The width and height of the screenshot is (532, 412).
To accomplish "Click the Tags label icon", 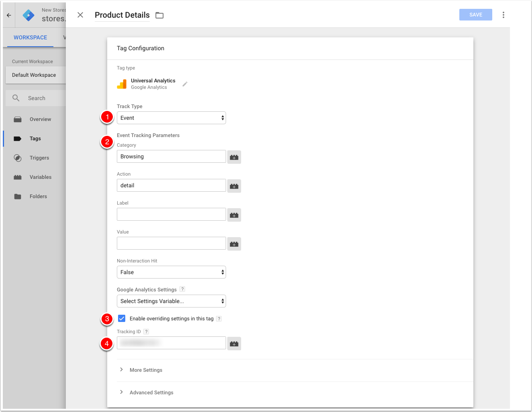I will tap(18, 139).
